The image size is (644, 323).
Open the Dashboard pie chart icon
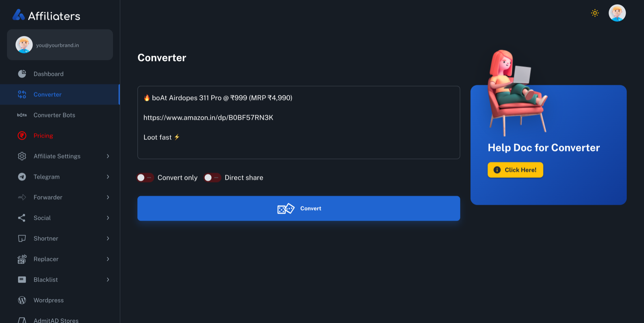[x=22, y=74]
